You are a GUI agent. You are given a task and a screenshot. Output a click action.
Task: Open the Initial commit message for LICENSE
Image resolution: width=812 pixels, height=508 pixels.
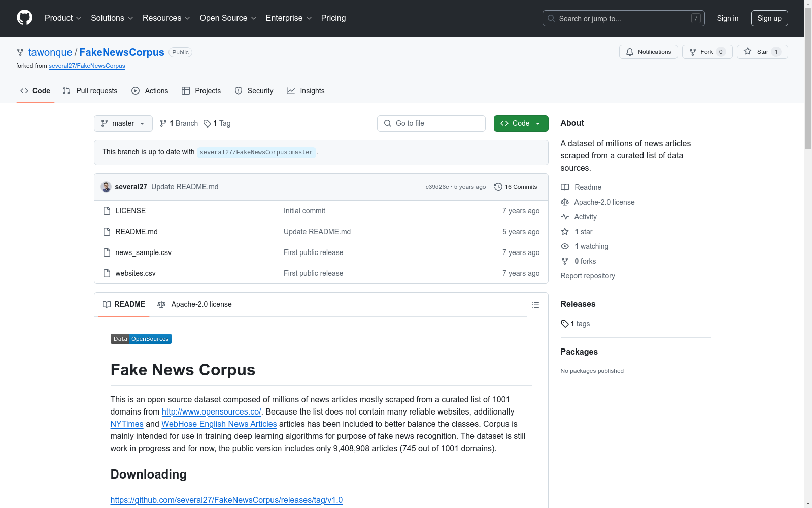(x=304, y=211)
